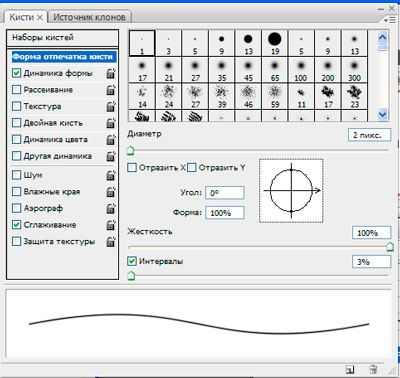Click the Диаметр value field

(369, 135)
